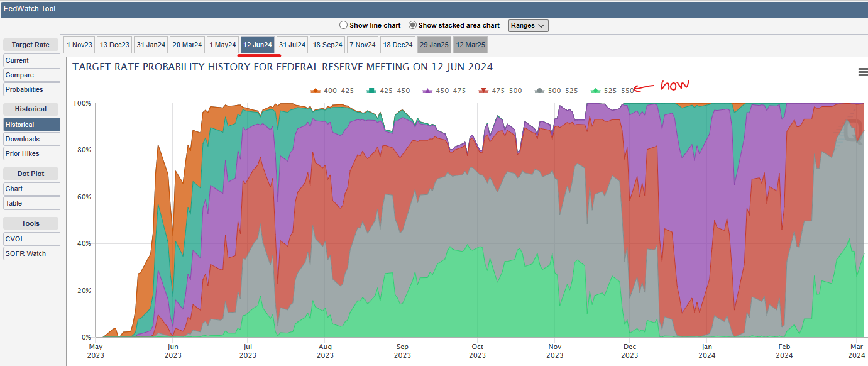Click the Current target rate button

point(31,60)
